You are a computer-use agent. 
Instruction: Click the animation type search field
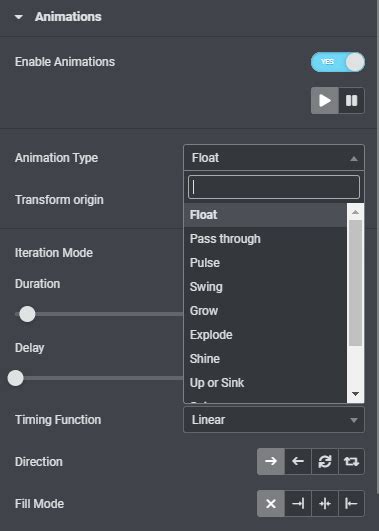click(274, 187)
